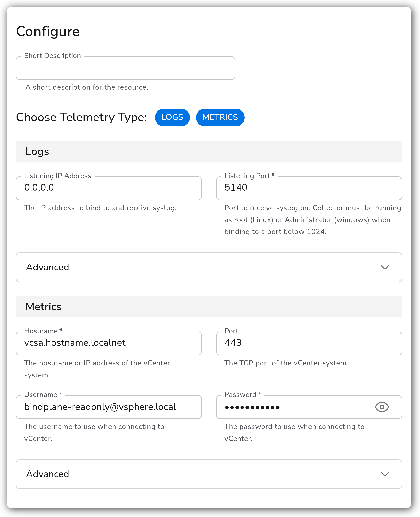Screen dimensions: 420x517
Task: Click the Listening IP Address field
Action: pos(109,188)
